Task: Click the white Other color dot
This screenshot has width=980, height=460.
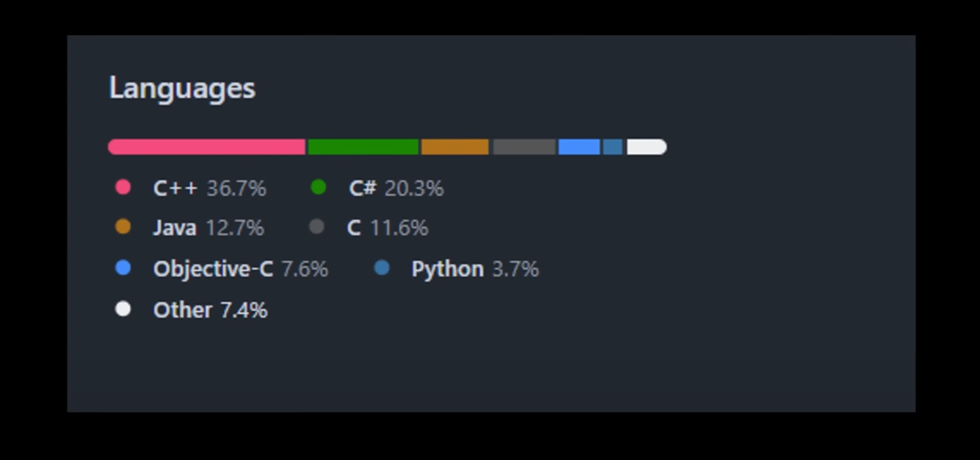Action: click(x=123, y=309)
